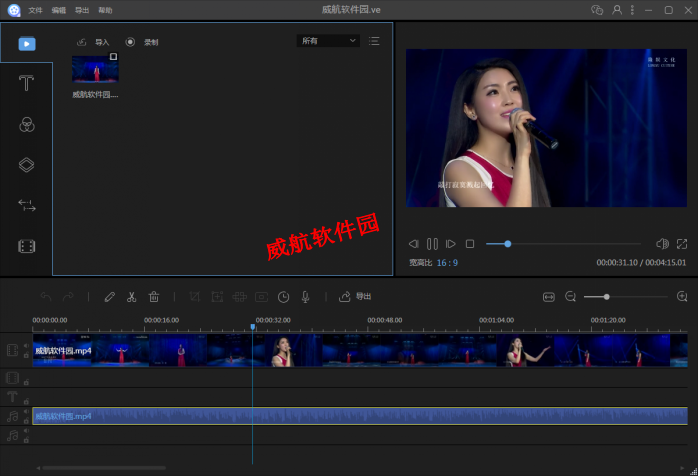
Task: Open the Filters panel in the sidebar
Action: click(x=27, y=124)
